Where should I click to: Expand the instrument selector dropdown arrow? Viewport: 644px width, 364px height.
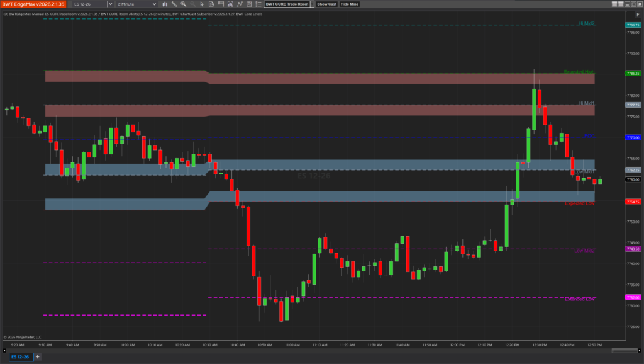pos(110,4)
